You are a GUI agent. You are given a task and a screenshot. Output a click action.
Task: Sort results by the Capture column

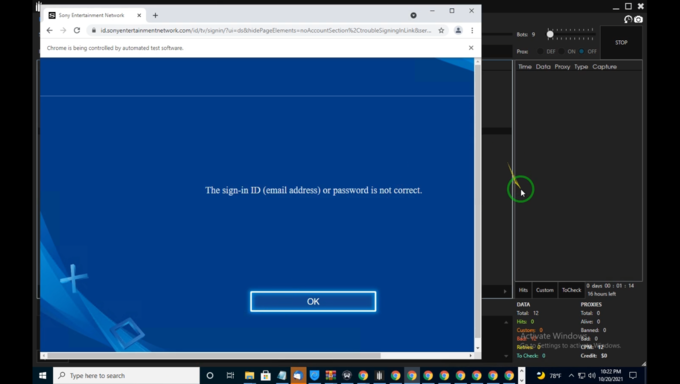[605, 67]
